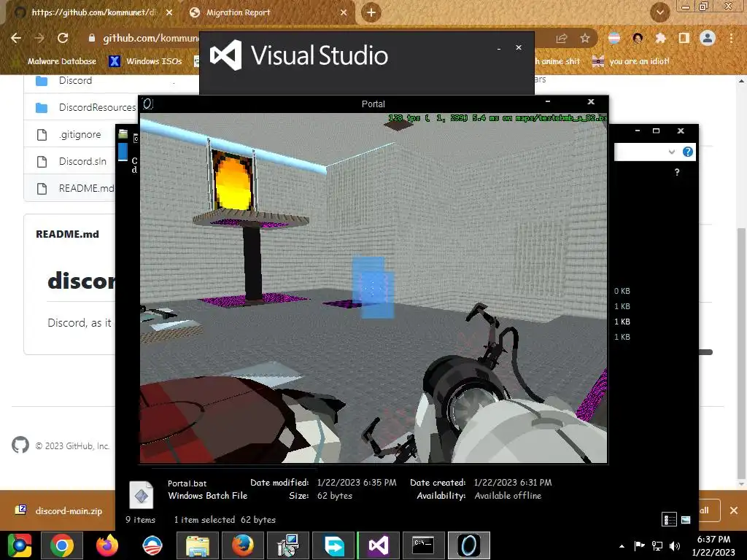This screenshot has height=560, width=747.
Task: Open the red-white-blue circle taskbar icon
Action: pos(152,545)
